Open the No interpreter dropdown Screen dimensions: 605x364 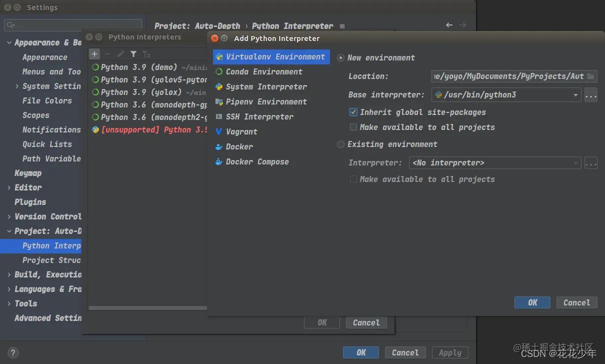click(575, 163)
